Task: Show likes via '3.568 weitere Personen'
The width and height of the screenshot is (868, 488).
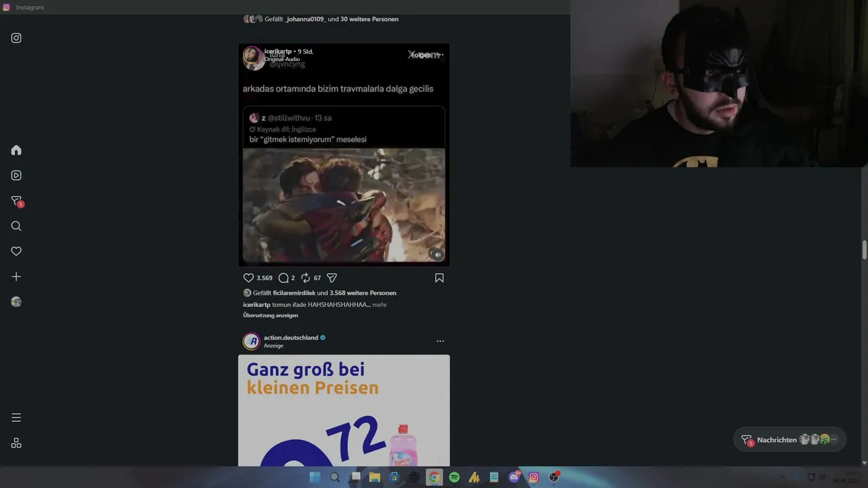Action: coord(363,293)
